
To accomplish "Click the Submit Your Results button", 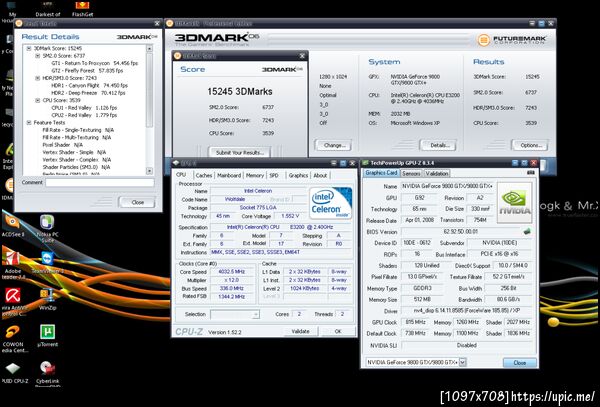I will pos(240,152).
